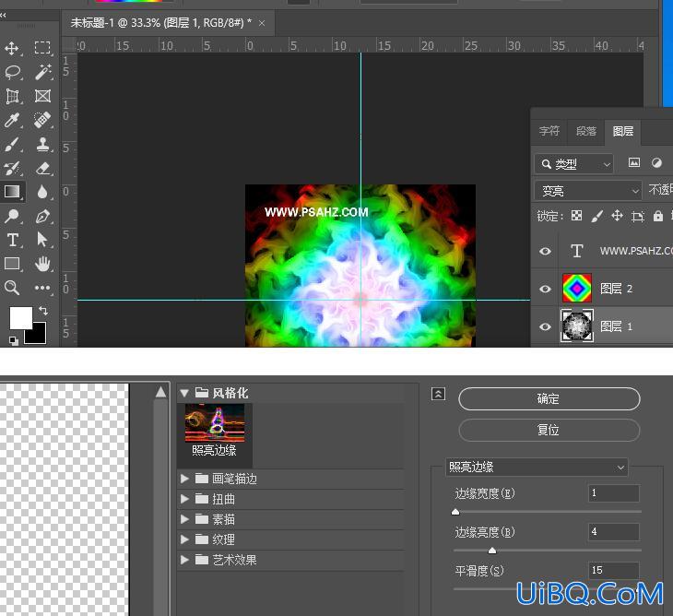Toggle lock transparent pixels

click(576, 215)
